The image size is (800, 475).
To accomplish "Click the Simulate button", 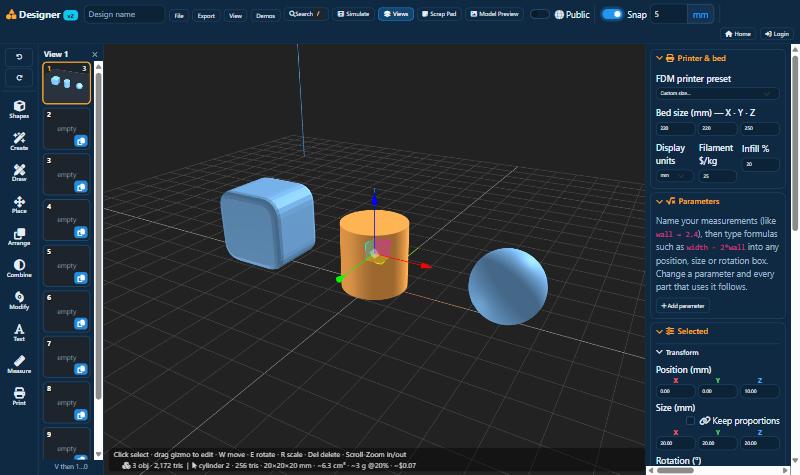I will point(353,14).
